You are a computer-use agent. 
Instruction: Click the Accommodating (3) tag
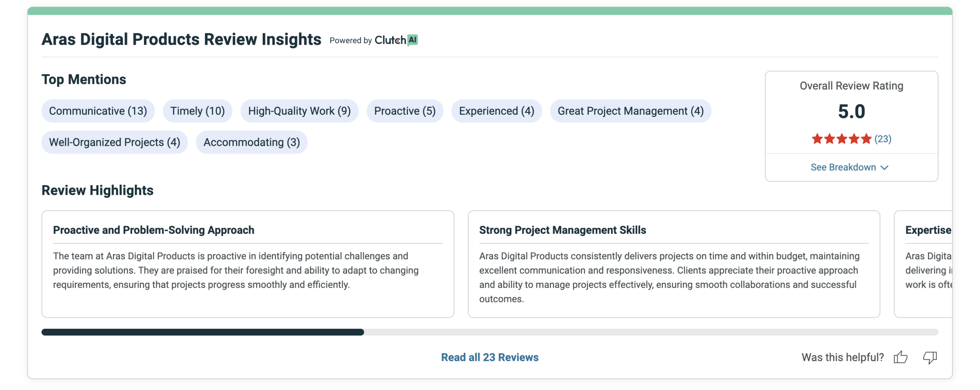(251, 142)
